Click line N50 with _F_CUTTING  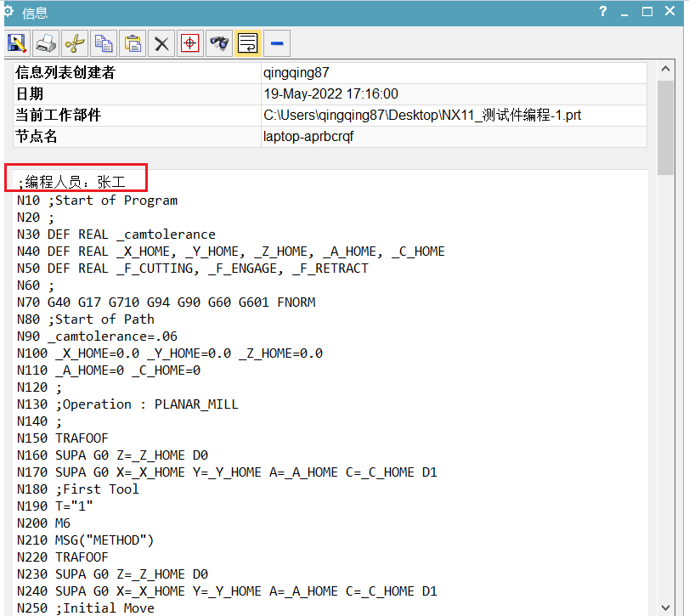193,268
